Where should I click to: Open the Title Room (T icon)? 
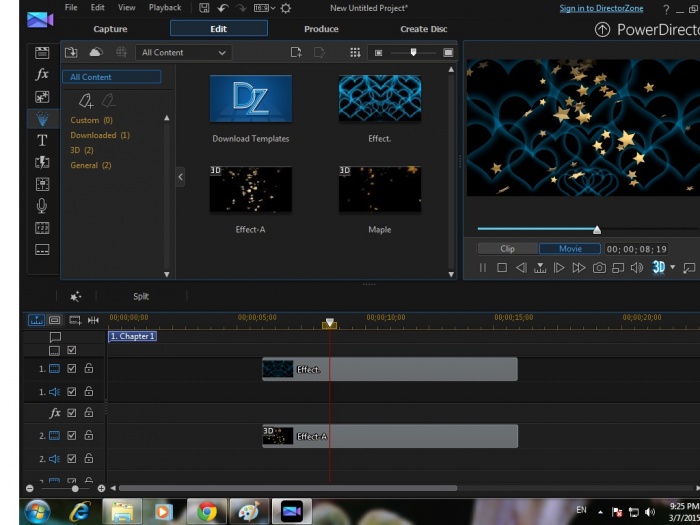pos(42,140)
